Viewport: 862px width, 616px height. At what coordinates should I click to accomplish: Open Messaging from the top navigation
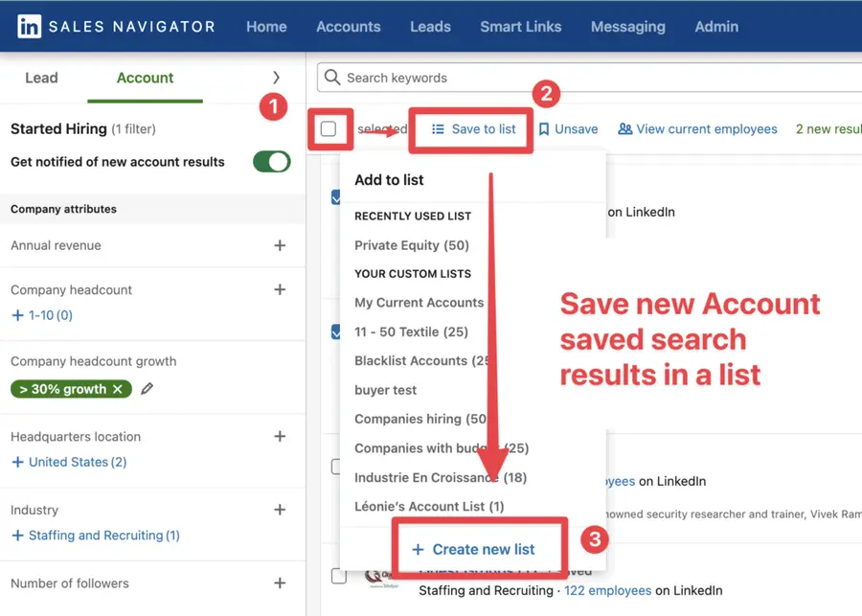pos(627,26)
